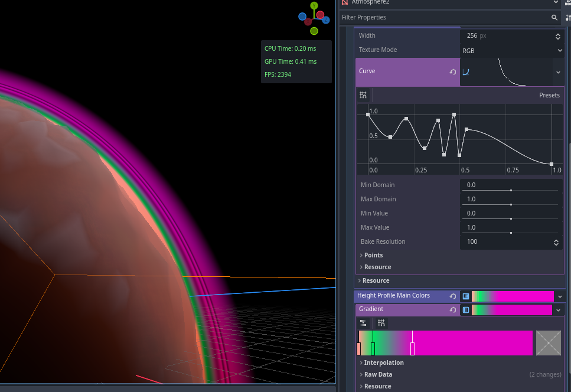Click the GPU Time: 0.41 ms readout
Viewport: 571px width, 392px height.
point(291,62)
